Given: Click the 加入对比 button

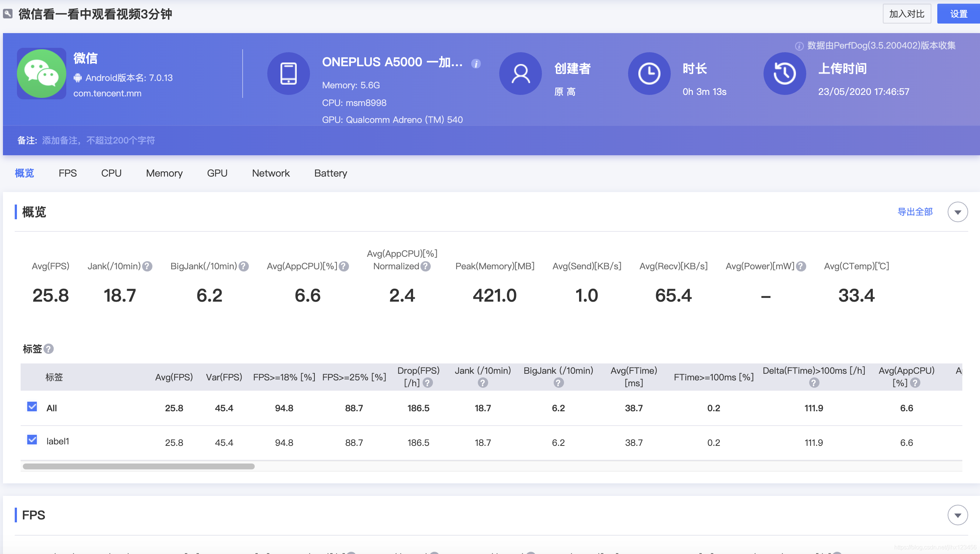Looking at the screenshot, I should (906, 14).
